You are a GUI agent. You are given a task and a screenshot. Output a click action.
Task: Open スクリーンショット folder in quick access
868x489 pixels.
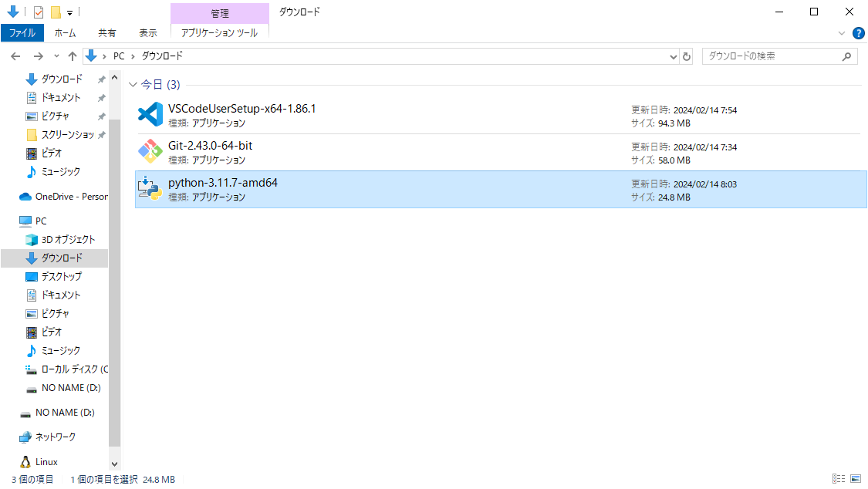tap(68, 135)
